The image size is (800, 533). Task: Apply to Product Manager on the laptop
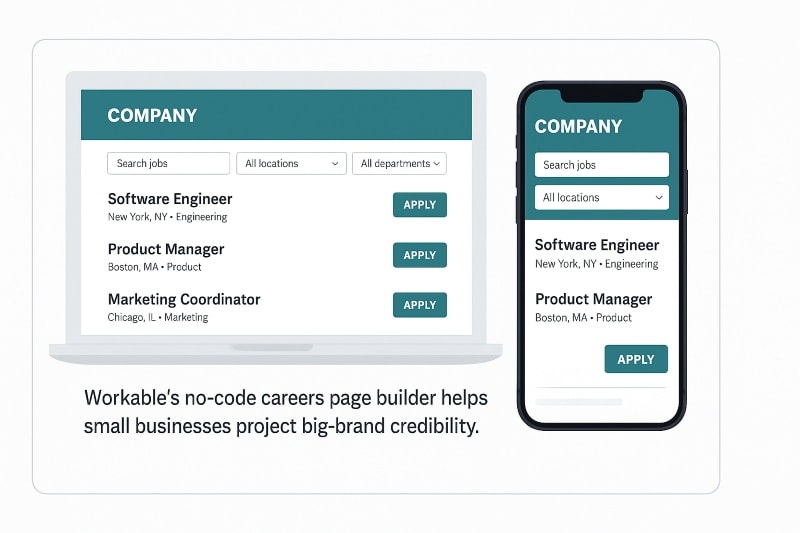pyautogui.click(x=419, y=255)
